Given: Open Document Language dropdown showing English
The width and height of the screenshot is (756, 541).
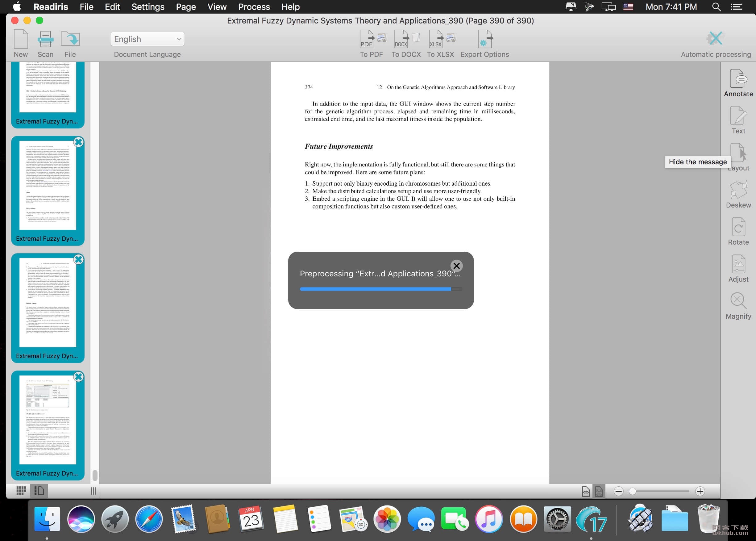Looking at the screenshot, I should pos(147,39).
